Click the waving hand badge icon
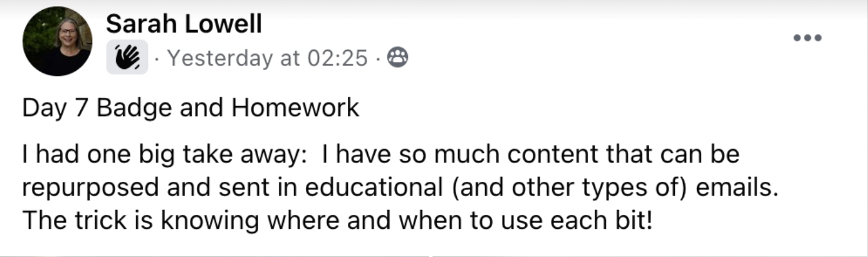The image size is (868, 257). point(127,58)
